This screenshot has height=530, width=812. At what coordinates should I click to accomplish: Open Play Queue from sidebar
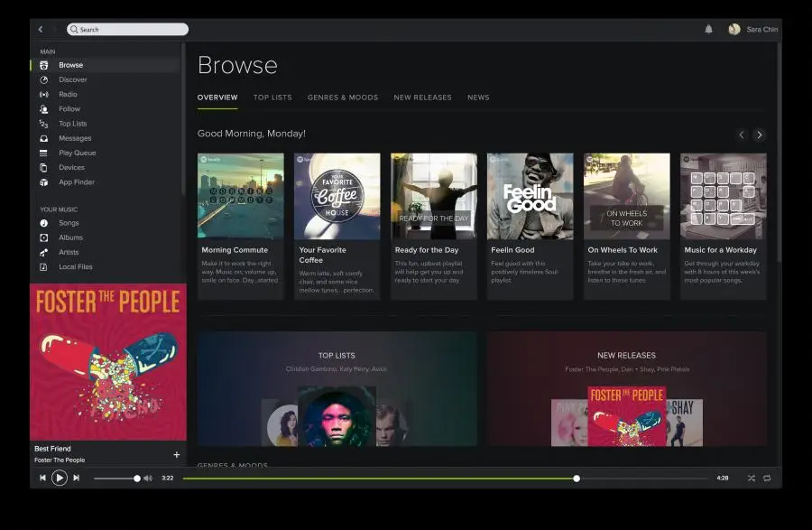pos(68,153)
